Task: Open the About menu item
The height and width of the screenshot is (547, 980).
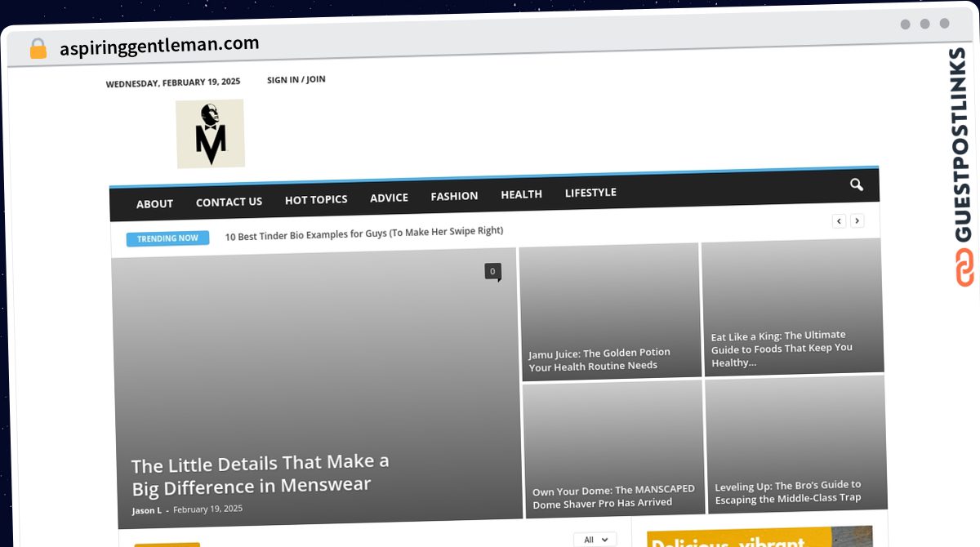Action: point(154,203)
